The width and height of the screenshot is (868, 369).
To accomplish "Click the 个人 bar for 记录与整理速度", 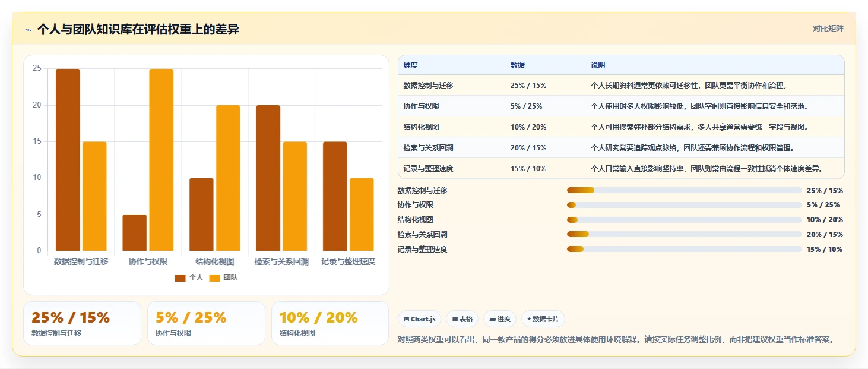I will click(335, 196).
